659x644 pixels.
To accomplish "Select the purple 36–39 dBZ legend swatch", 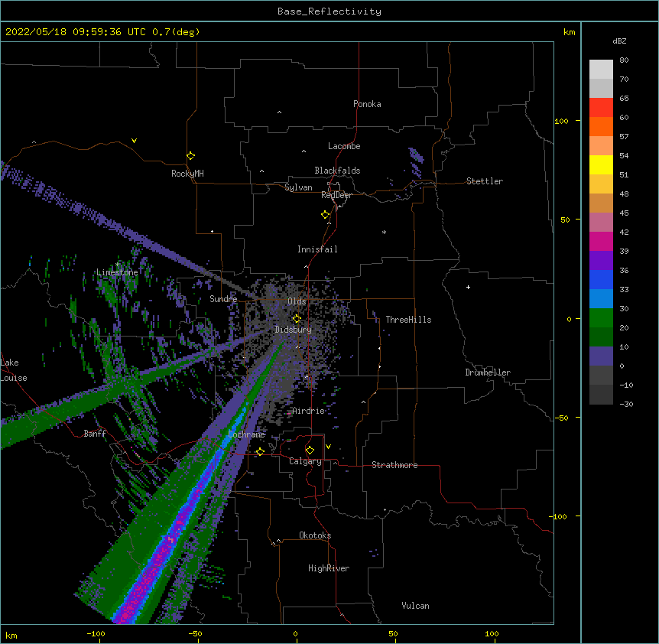I will pos(601,261).
